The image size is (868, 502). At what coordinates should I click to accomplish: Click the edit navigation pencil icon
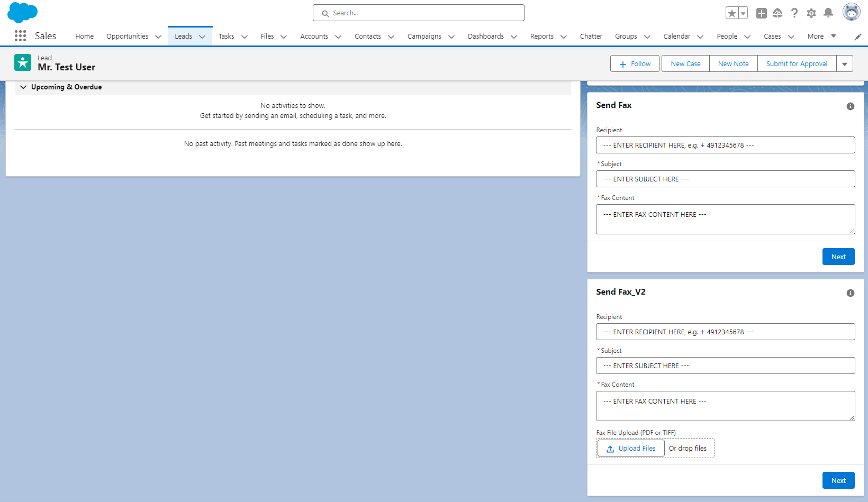(x=857, y=36)
